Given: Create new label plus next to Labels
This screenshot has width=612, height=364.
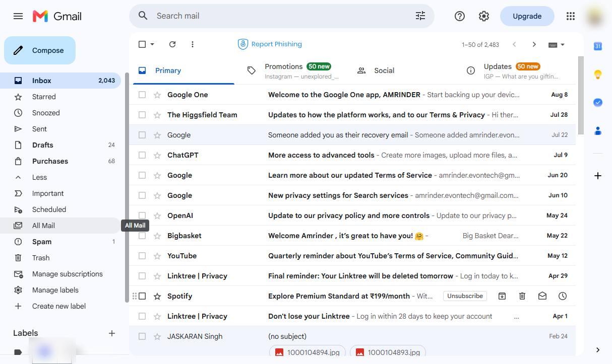Looking at the screenshot, I should pos(112,333).
